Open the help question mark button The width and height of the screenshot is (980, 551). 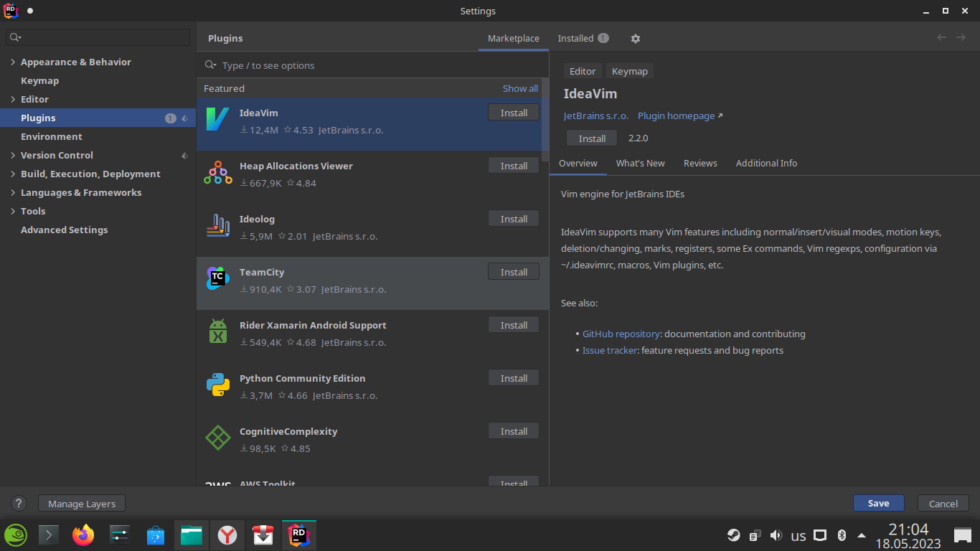point(19,504)
